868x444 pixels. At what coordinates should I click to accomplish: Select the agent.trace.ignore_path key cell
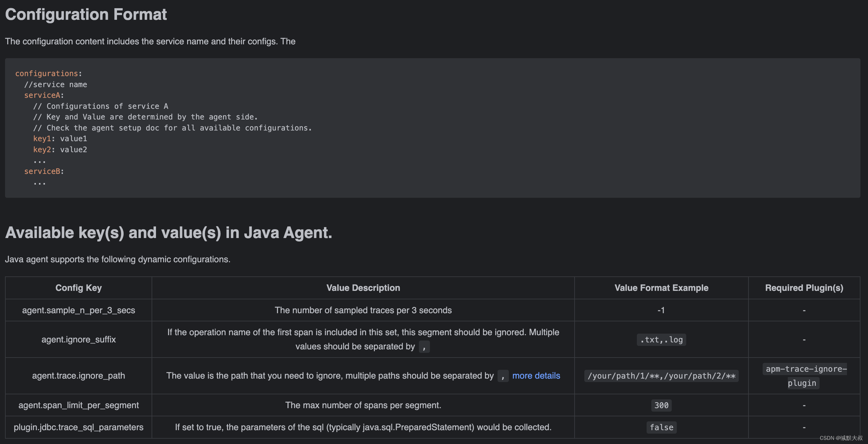coord(79,376)
